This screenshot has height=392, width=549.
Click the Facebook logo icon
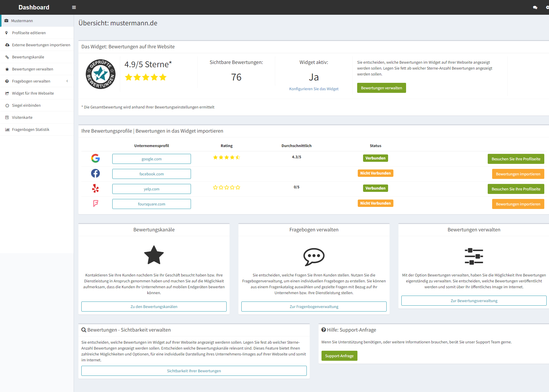click(95, 173)
